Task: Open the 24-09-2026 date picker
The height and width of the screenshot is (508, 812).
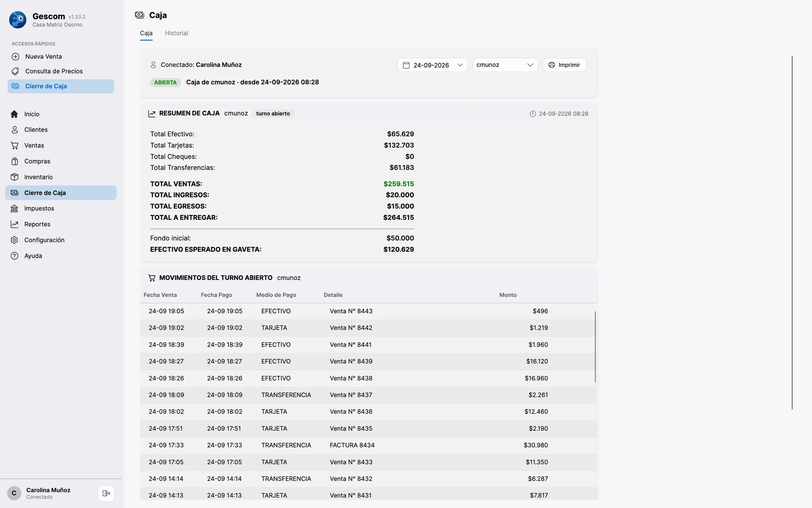Action: pos(432,65)
